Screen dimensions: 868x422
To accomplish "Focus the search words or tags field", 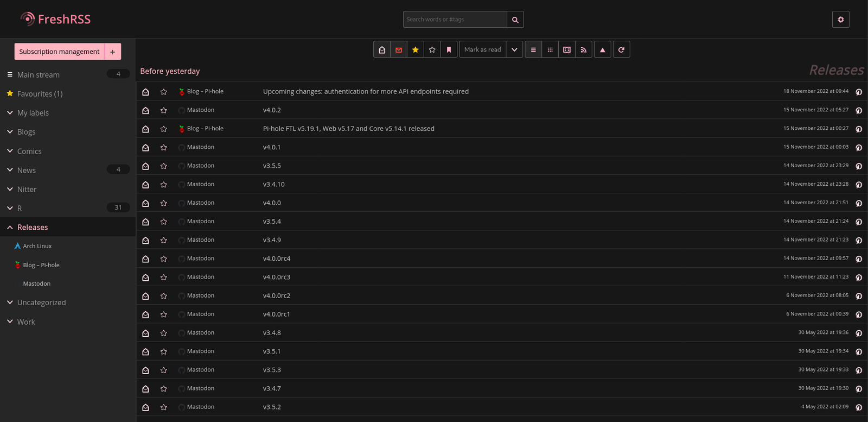I will pyautogui.click(x=455, y=20).
